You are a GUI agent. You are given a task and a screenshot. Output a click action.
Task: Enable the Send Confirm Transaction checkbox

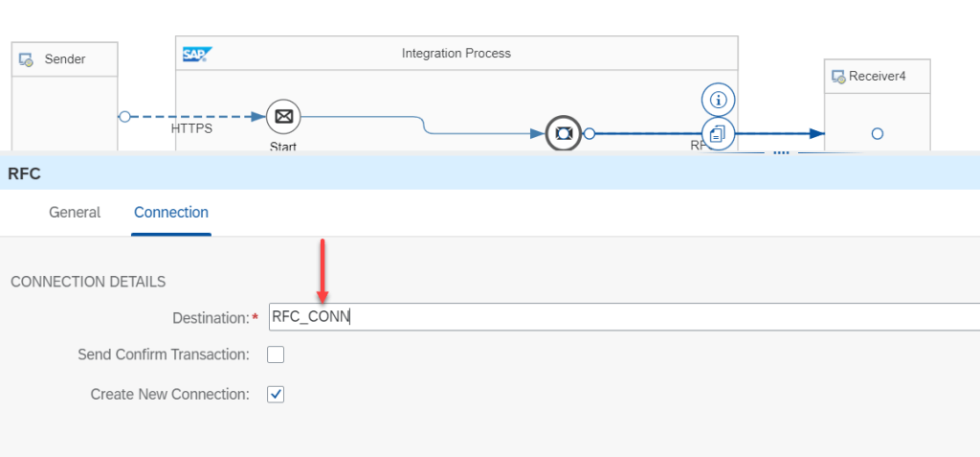[276, 354]
